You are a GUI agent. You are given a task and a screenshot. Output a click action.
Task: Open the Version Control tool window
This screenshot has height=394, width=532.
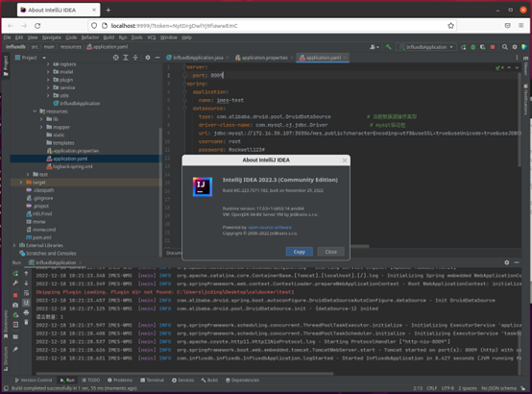(34, 381)
